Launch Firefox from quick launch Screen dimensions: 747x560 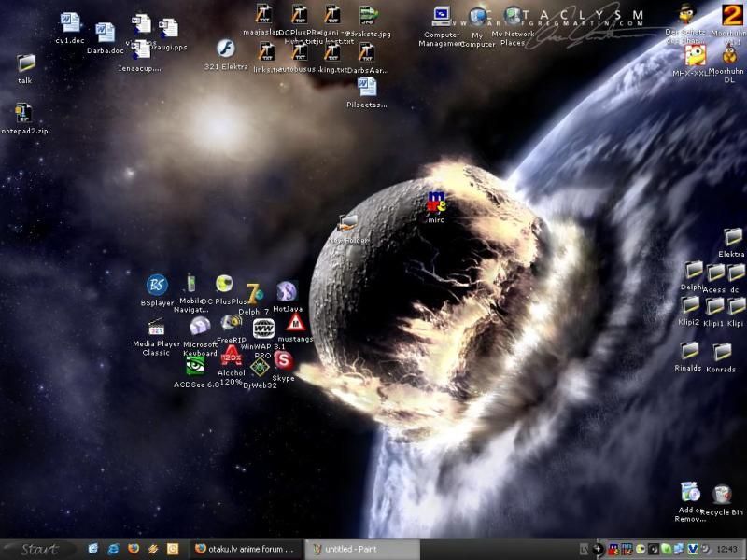pos(134,549)
